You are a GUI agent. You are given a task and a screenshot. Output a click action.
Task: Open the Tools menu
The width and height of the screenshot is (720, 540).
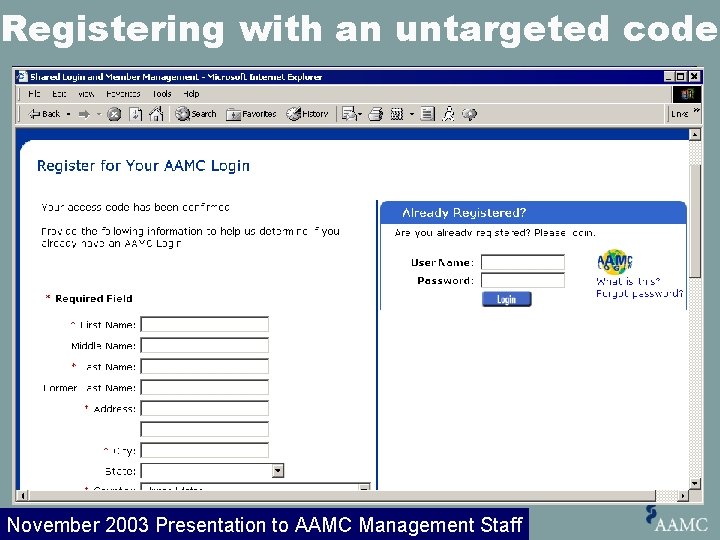click(162, 94)
